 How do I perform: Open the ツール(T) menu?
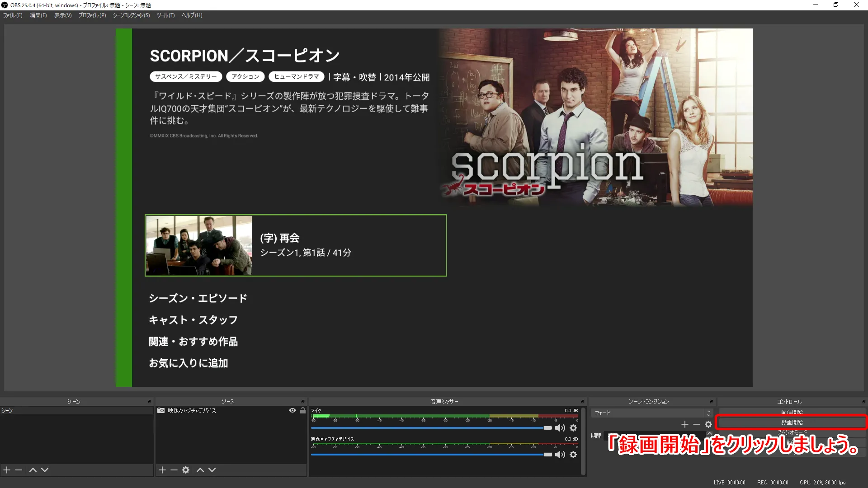165,15
